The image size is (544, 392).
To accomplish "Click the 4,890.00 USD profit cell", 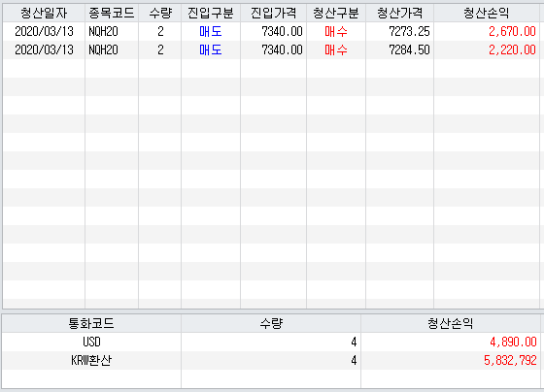I will [451, 342].
